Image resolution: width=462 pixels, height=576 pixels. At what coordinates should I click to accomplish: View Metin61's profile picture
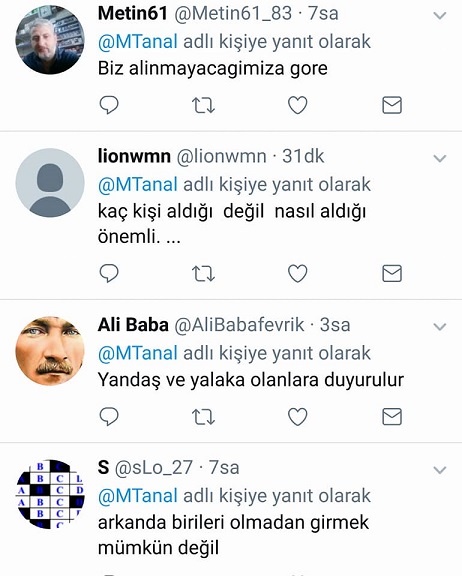[x=50, y=40]
